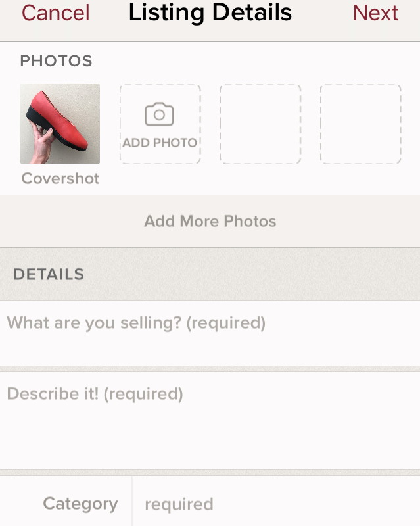Focus the "Describe it!" description field
420x526 pixels.
click(210, 421)
